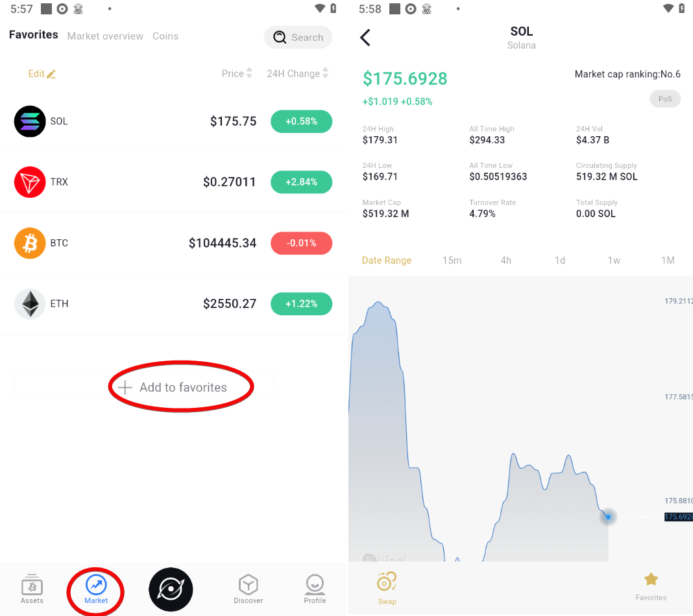Image resolution: width=693 pixels, height=616 pixels.
Task: Tap the BTC -0.01% change badge
Action: pos(302,243)
